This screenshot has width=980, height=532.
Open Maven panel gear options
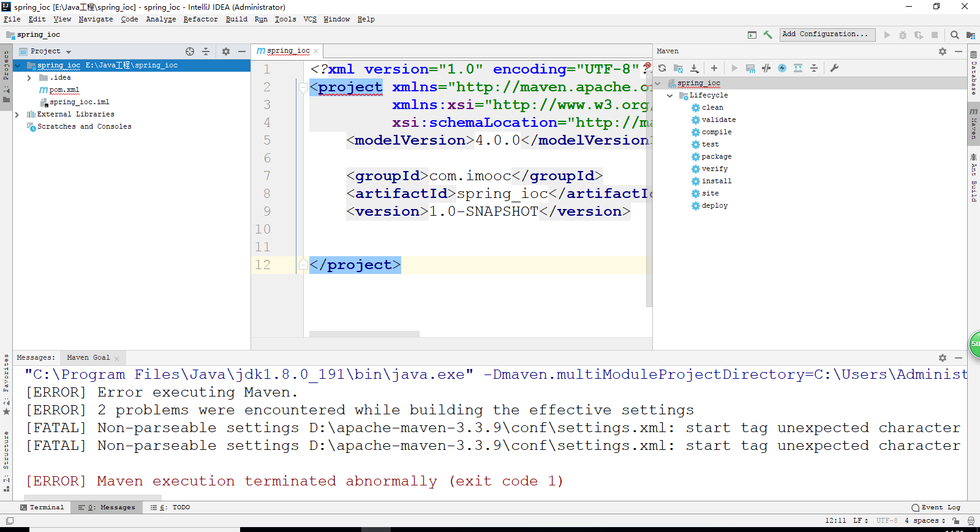click(x=943, y=51)
